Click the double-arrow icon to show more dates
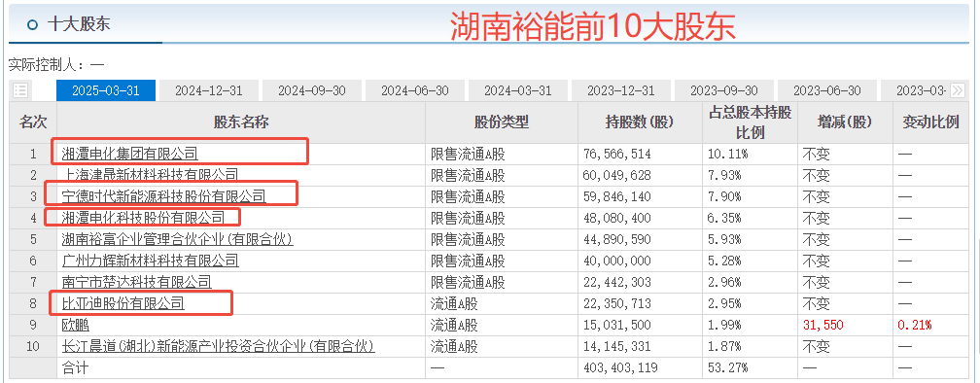This screenshot has height=383, width=980. [x=957, y=90]
